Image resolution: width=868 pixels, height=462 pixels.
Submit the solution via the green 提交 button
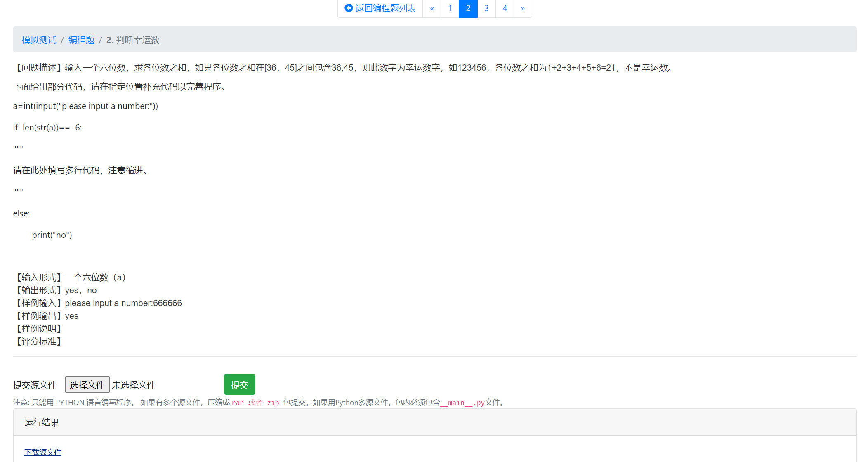pos(239,384)
